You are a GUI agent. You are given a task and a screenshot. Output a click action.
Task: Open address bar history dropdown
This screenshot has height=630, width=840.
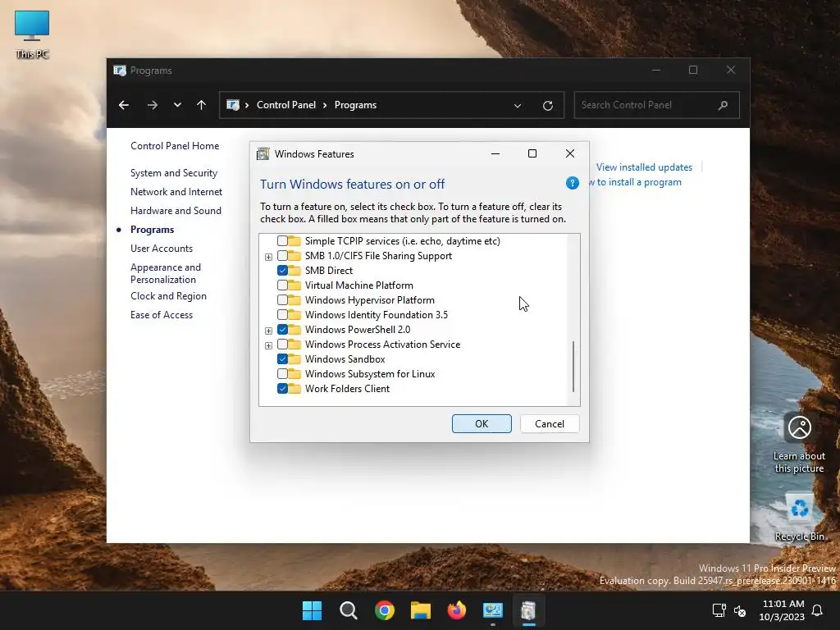pos(518,106)
